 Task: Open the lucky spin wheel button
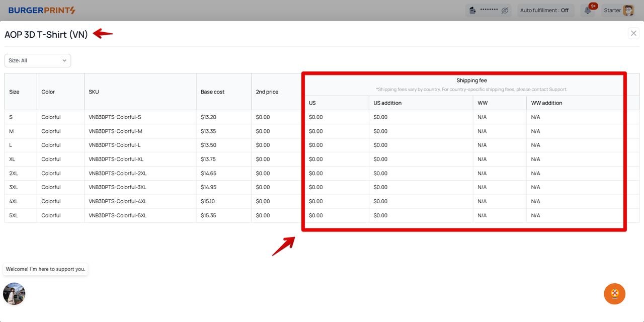click(x=614, y=294)
